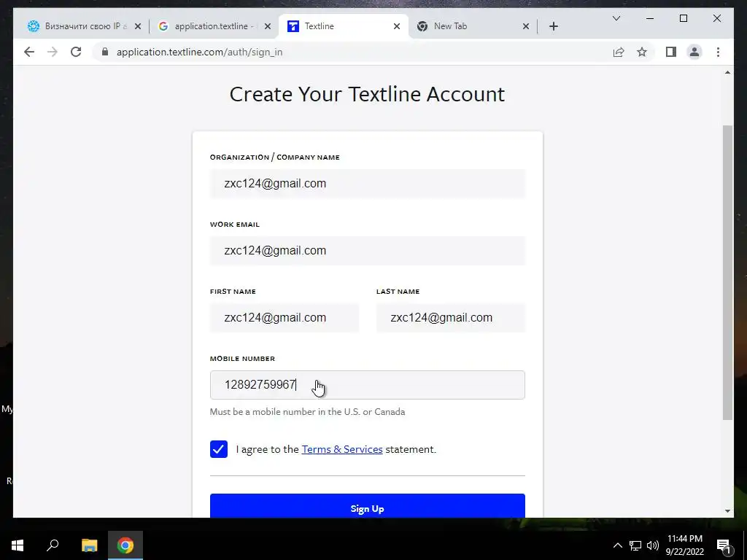
Task: Click the Chrome taskbar icon
Action: point(125,545)
